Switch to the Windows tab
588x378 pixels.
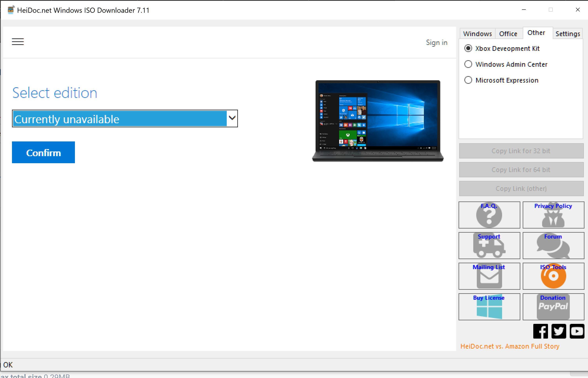[x=477, y=34]
